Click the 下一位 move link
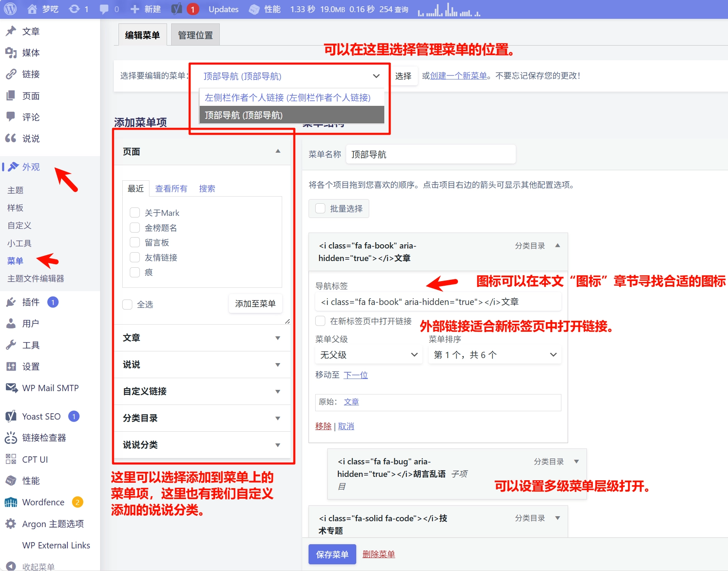 (355, 375)
